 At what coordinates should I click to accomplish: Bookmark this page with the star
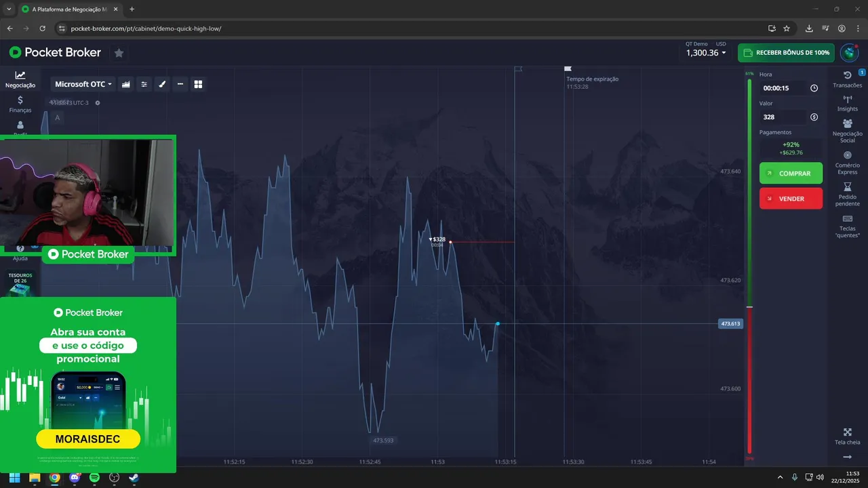[787, 28]
